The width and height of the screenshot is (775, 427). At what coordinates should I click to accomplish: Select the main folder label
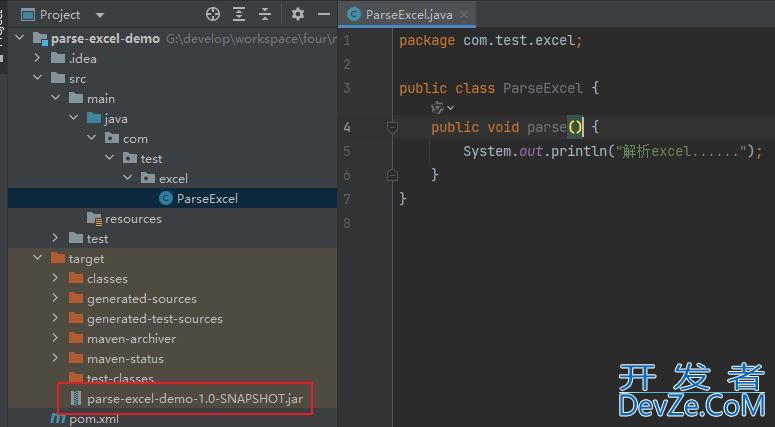(x=101, y=99)
